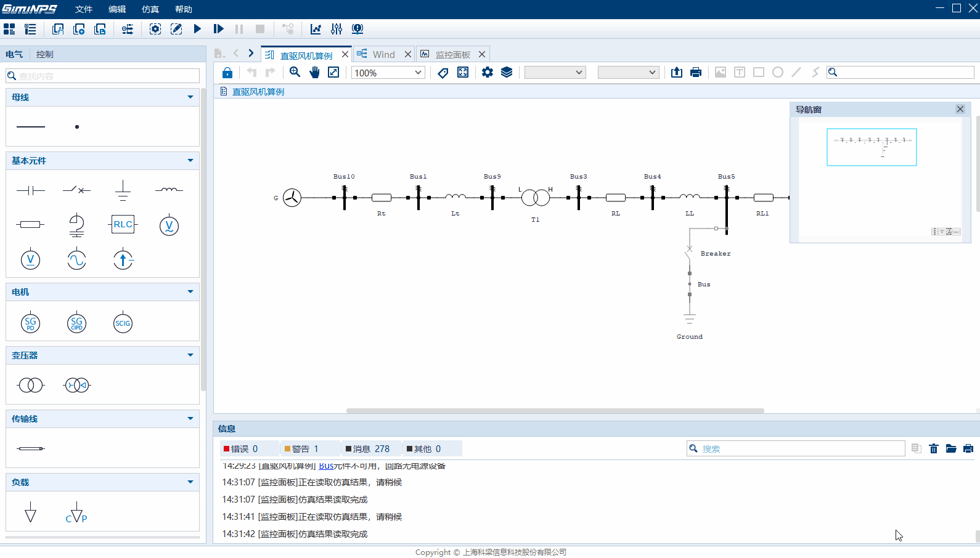
Task: Select the pan hand tool
Action: click(314, 73)
